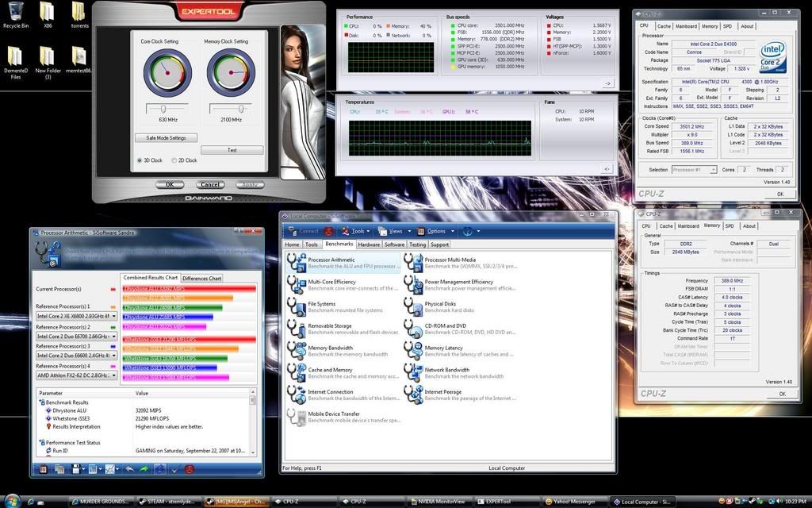
Task: Click the Windows Start orb
Action: coord(11,501)
